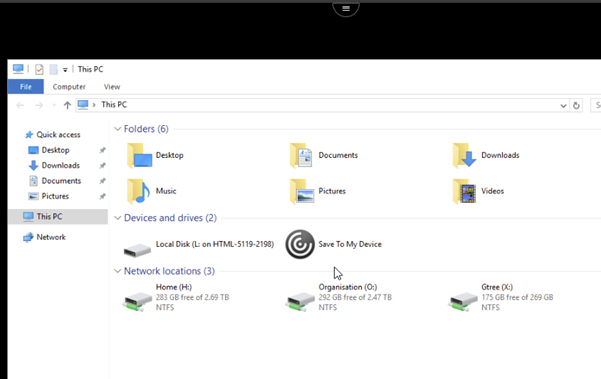Select the Pictures folder icon in Folders
This screenshot has width=601, height=379.
click(302, 191)
